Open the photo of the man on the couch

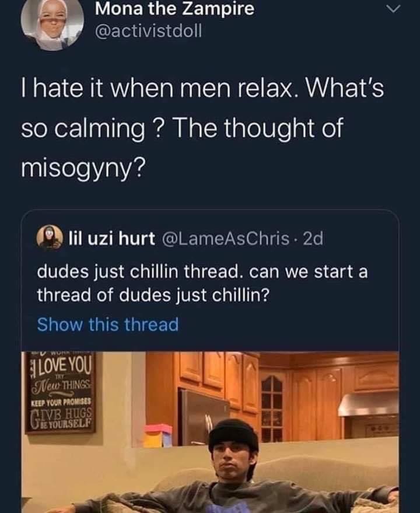coord(210,432)
